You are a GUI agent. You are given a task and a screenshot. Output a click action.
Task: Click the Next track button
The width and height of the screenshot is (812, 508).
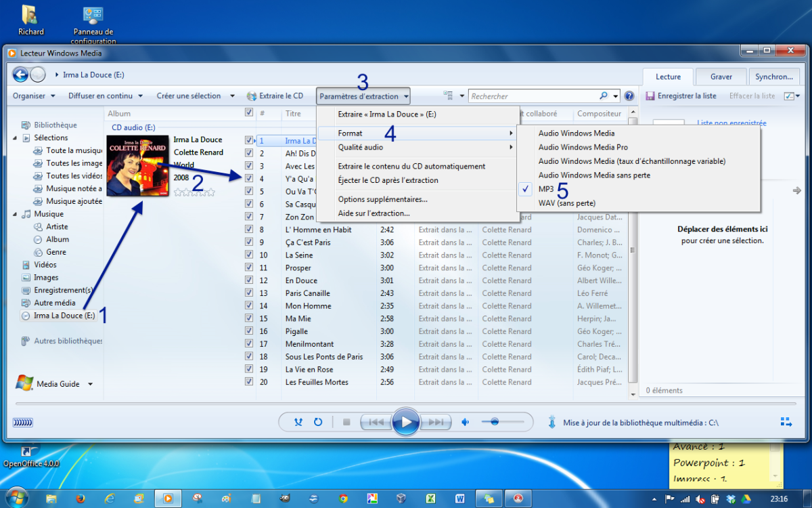(436, 422)
